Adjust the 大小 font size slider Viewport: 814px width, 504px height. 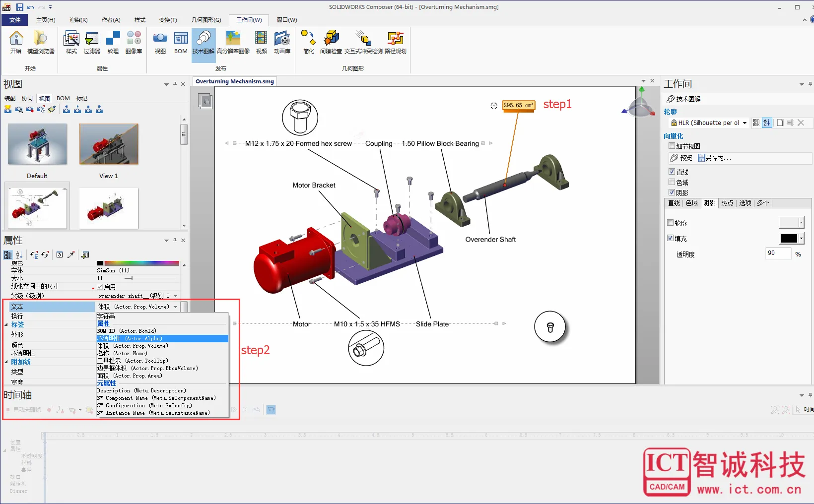tap(132, 278)
